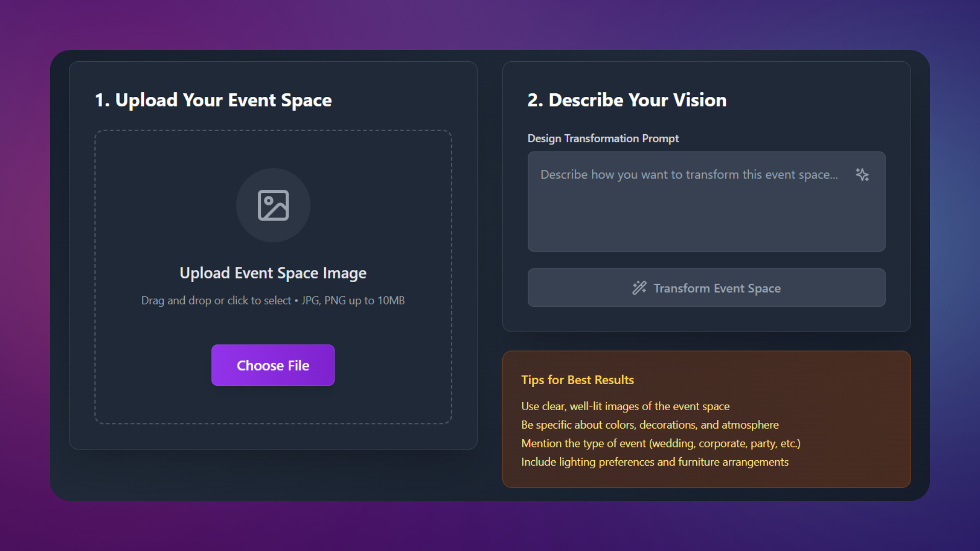Click the sparkles icon in the prompt field
The width and height of the screenshot is (980, 551).
[862, 175]
